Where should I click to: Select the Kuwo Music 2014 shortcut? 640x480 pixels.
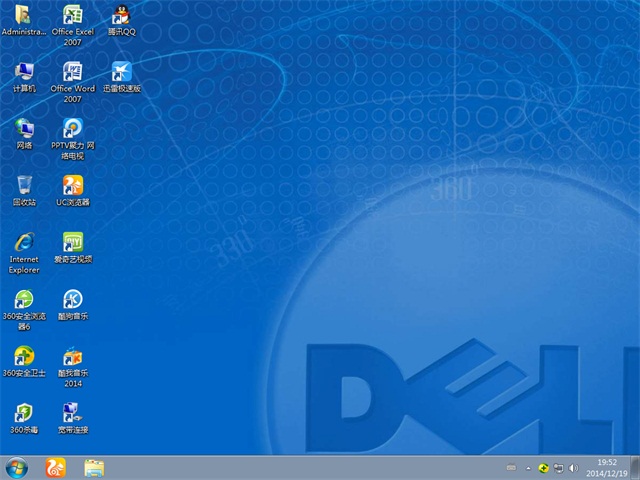click(73, 356)
